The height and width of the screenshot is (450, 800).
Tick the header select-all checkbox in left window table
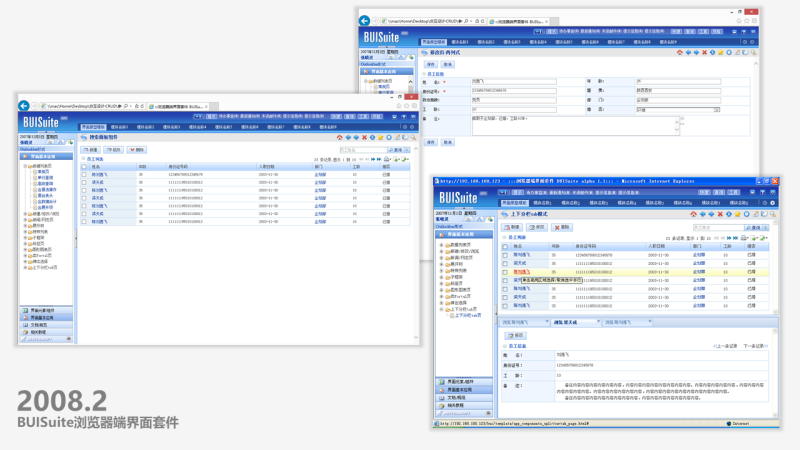pos(84,167)
